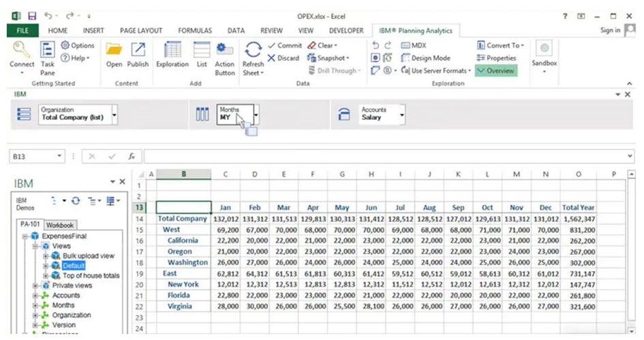Click the rows stack icon beside Organization
Screen dimensions: 644x340
click(24, 114)
